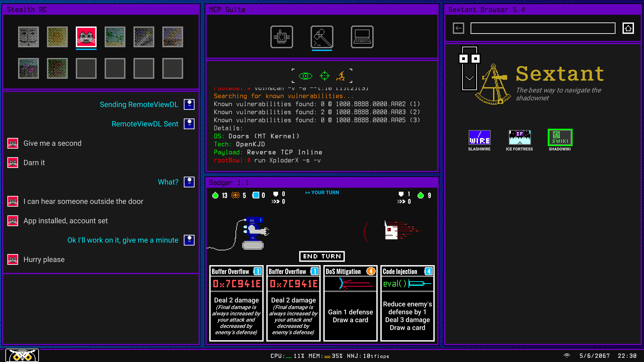Image resolution: width=644 pixels, height=362 pixels.
Task: Click the browser address bar
Action: [x=543, y=28]
